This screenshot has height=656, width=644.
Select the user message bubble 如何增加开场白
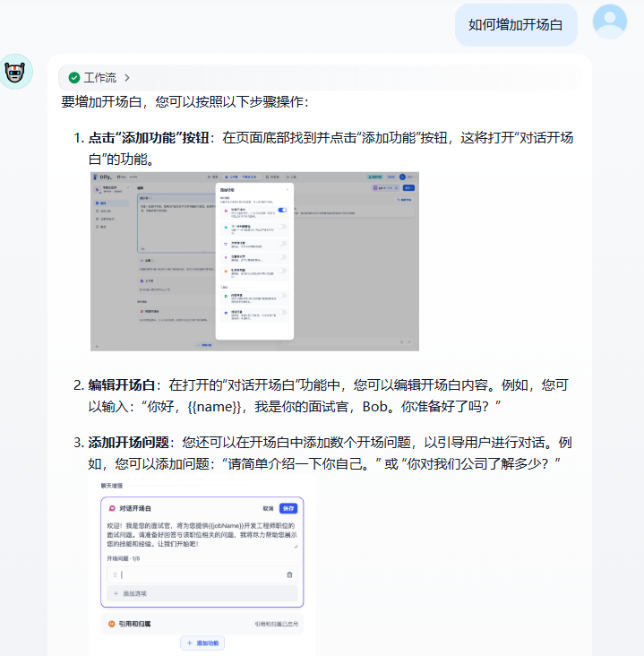pyautogui.click(x=516, y=25)
